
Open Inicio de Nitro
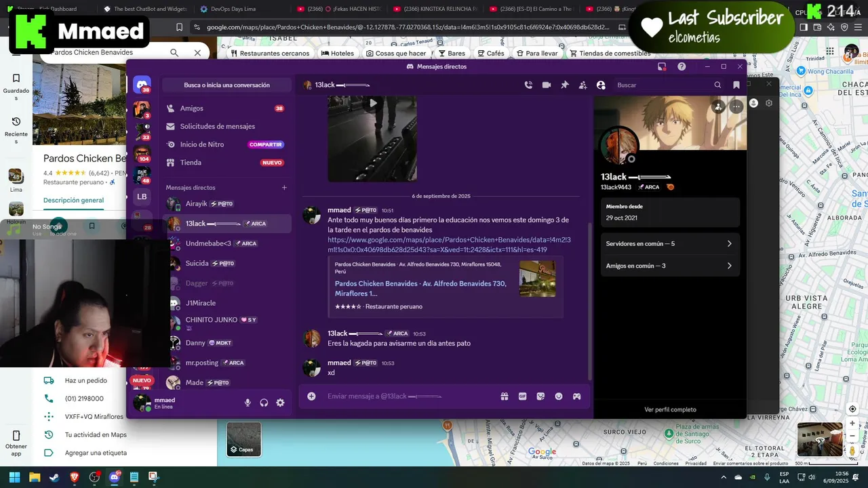(x=226, y=144)
